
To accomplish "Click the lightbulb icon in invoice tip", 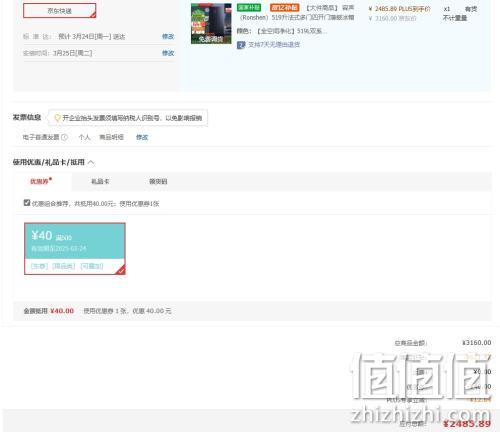I will pos(57,118).
